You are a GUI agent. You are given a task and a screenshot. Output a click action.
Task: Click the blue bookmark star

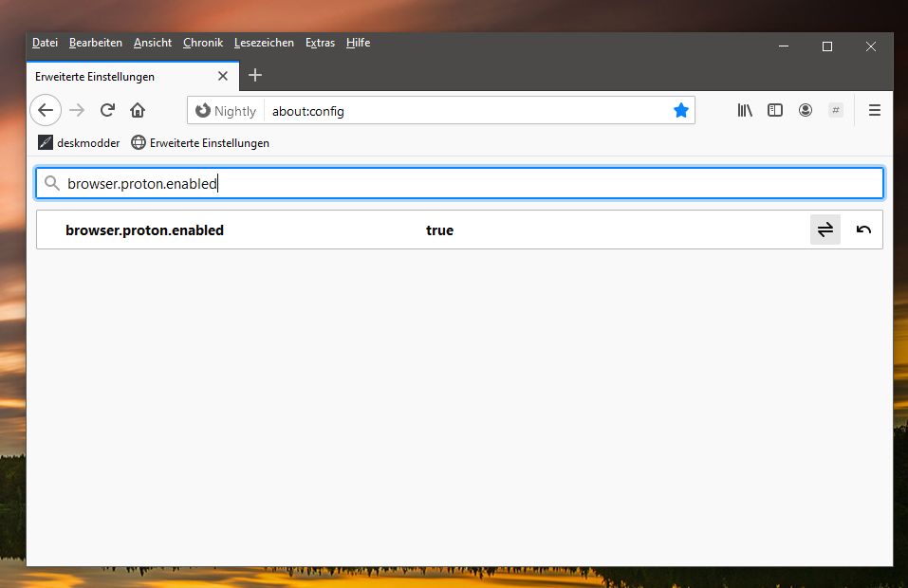point(681,110)
